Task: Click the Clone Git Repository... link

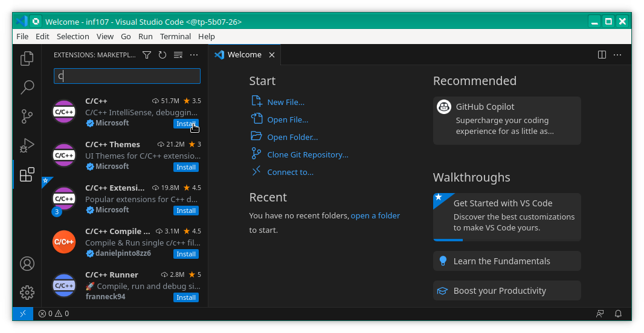Action: click(308, 155)
